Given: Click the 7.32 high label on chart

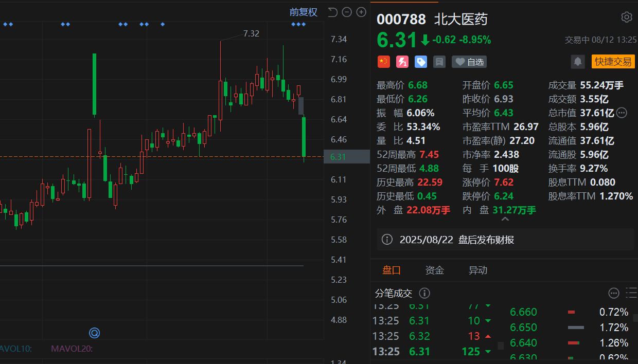Looking at the screenshot, I should 251,33.
